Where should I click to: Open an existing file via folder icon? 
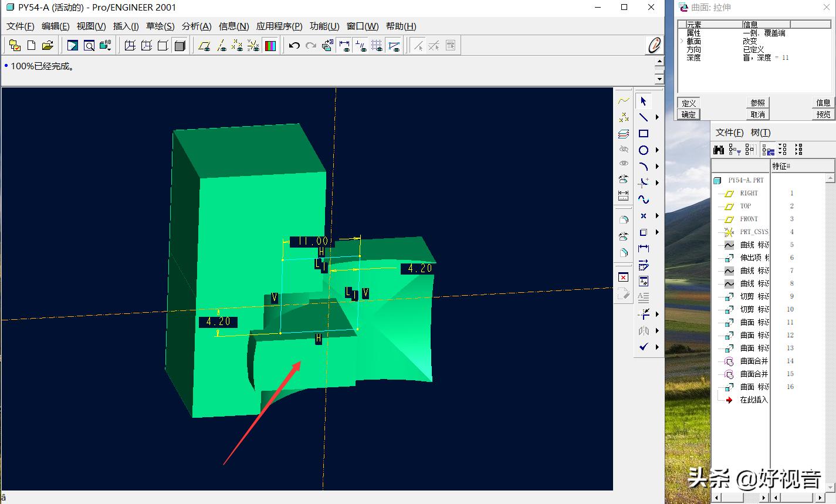tap(48, 46)
